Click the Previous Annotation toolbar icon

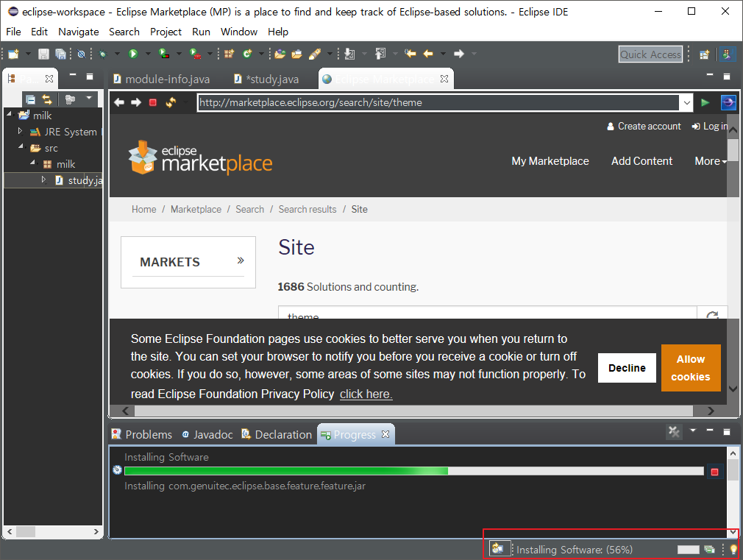[380, 54]
